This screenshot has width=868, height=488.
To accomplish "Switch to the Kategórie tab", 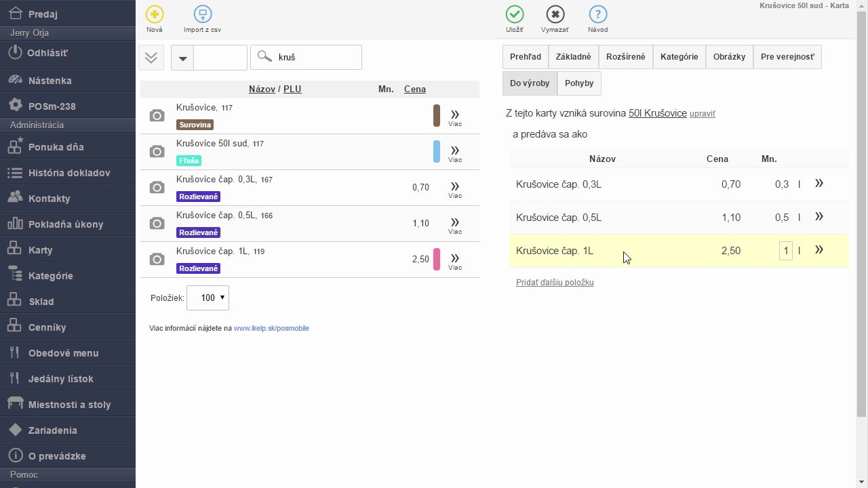I will [x=679, y=57].
